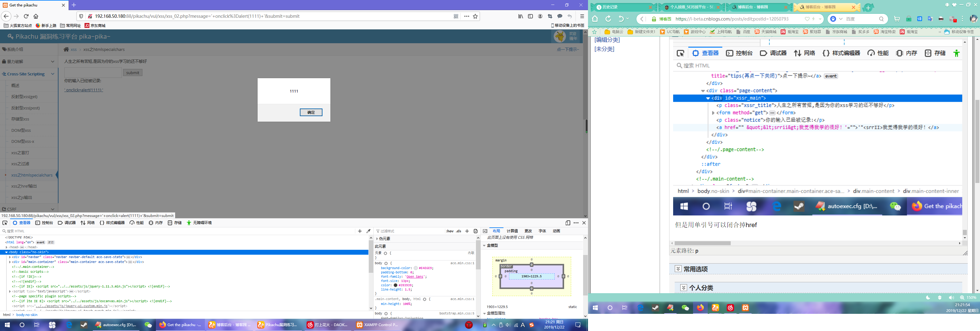Go to Firefox home page
980x331 pixels.
coord(36,16)
